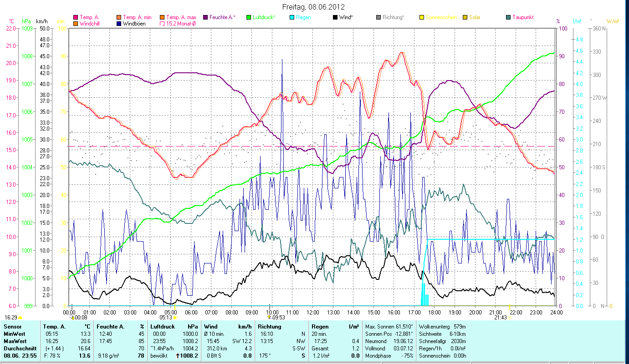Click the minimum temperature value 13.3

pos(85,334)
